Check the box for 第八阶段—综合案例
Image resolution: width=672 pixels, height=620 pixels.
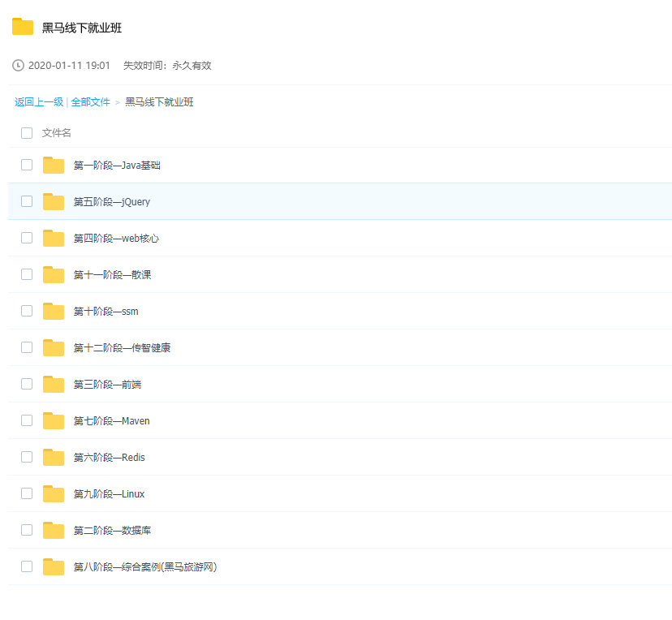[27, 566]
